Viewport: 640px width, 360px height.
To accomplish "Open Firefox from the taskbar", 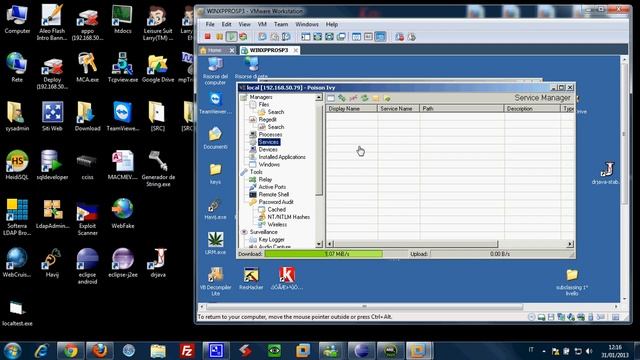I will (x=100, y=351).
